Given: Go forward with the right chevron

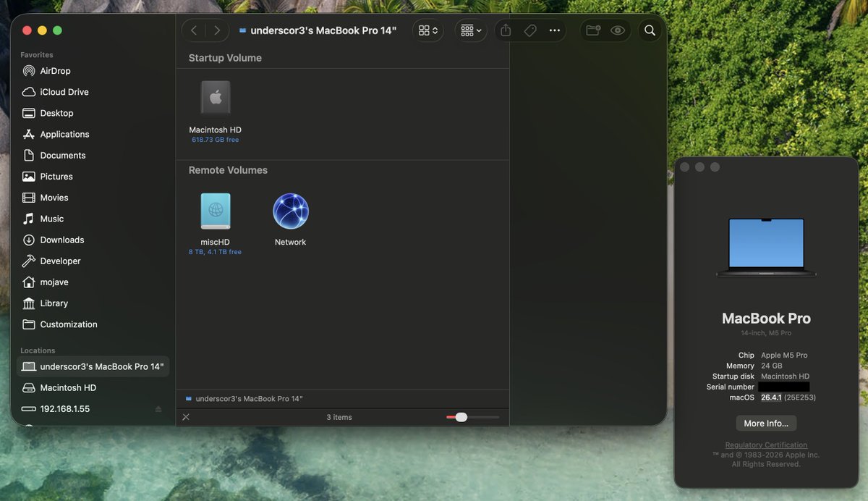Looking at the screenshot, I should pos(216,30).
